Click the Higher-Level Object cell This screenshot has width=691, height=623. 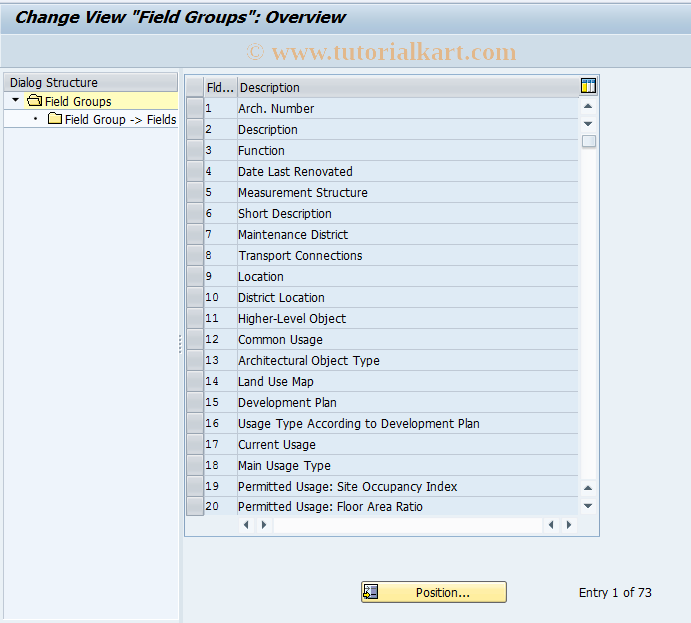[x=408, y=318]
